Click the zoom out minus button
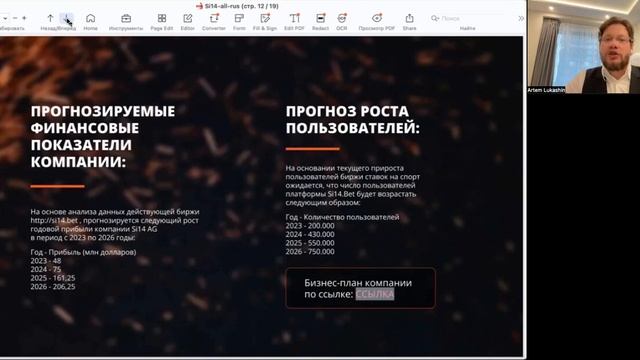640x360 pixels. [x=15, y=18]
